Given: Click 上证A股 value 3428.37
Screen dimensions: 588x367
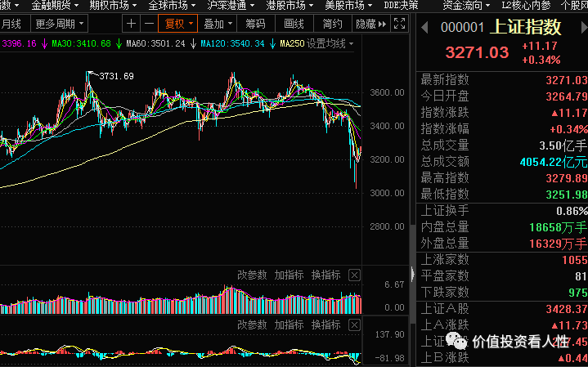Looking at the screenshot, I should click(x=567, y=309).
